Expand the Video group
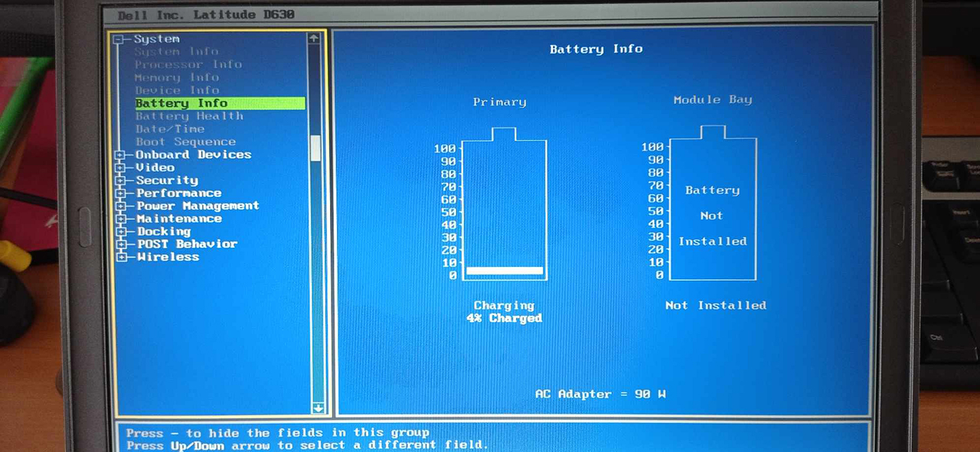Viewport: 980px width, 452px height. point(120,168)
